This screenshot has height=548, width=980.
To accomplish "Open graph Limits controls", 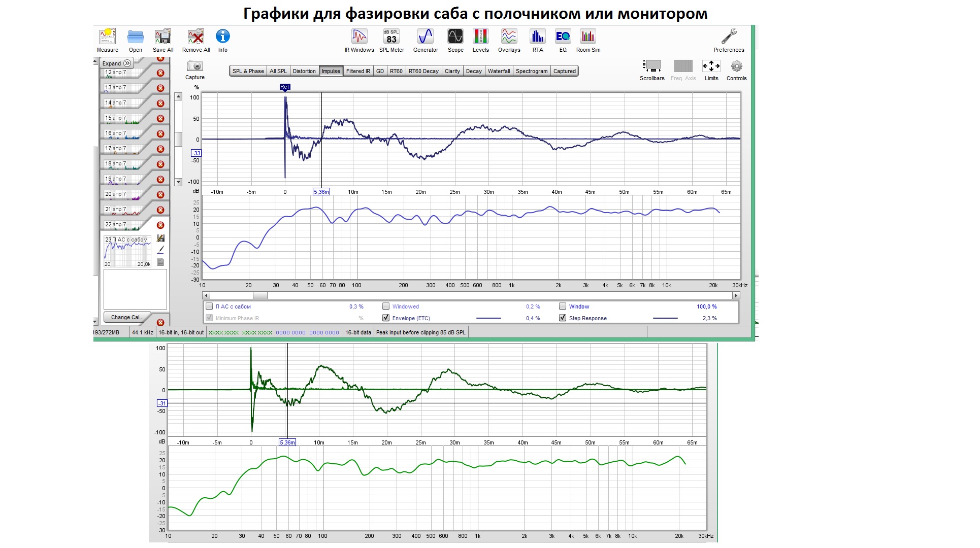I will [711, 66].
